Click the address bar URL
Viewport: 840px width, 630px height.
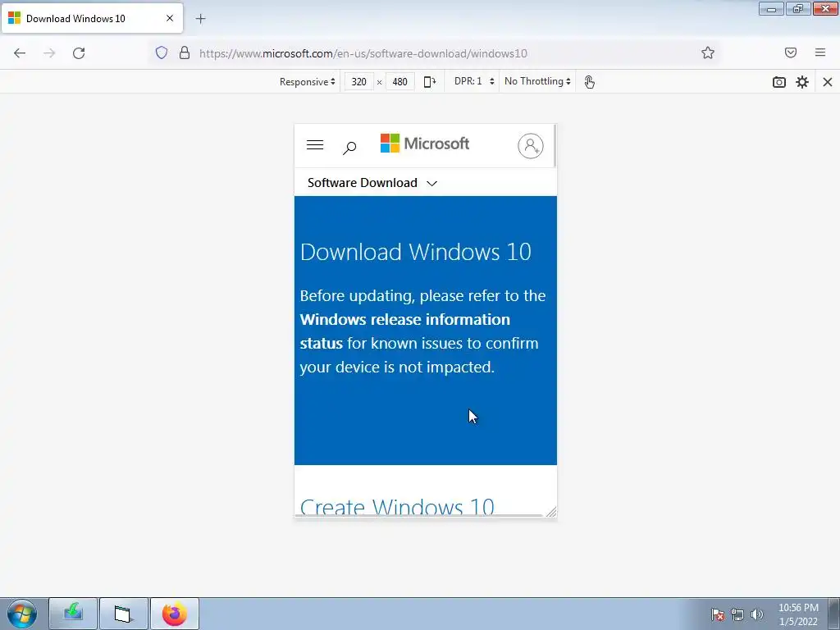pos(363,53)
